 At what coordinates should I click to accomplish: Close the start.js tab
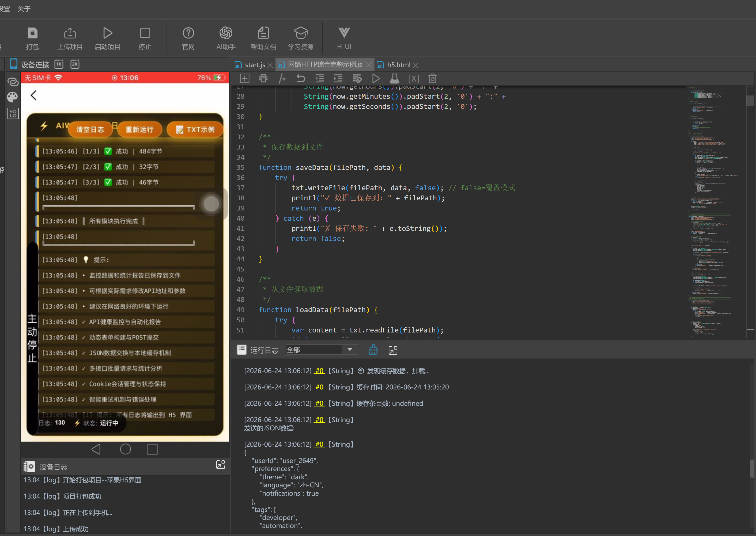270,65
